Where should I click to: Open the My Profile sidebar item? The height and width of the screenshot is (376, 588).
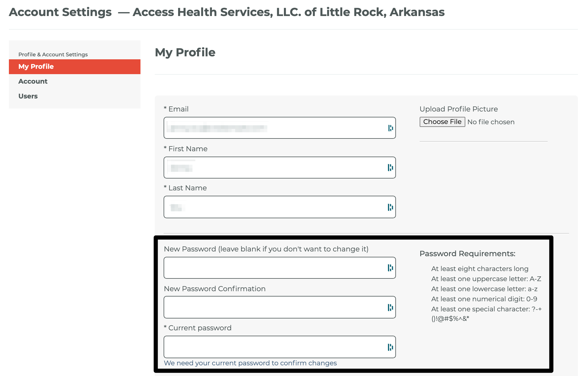click(75, 67)
